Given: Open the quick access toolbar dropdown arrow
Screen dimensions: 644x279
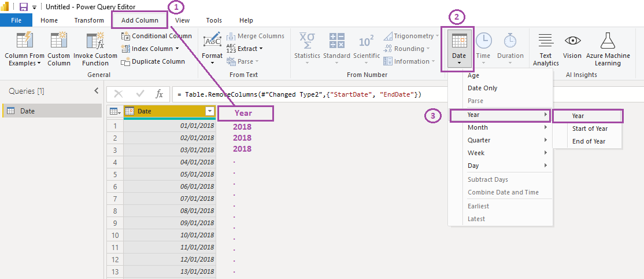Looking at the screenshot, I should [35, 7].
